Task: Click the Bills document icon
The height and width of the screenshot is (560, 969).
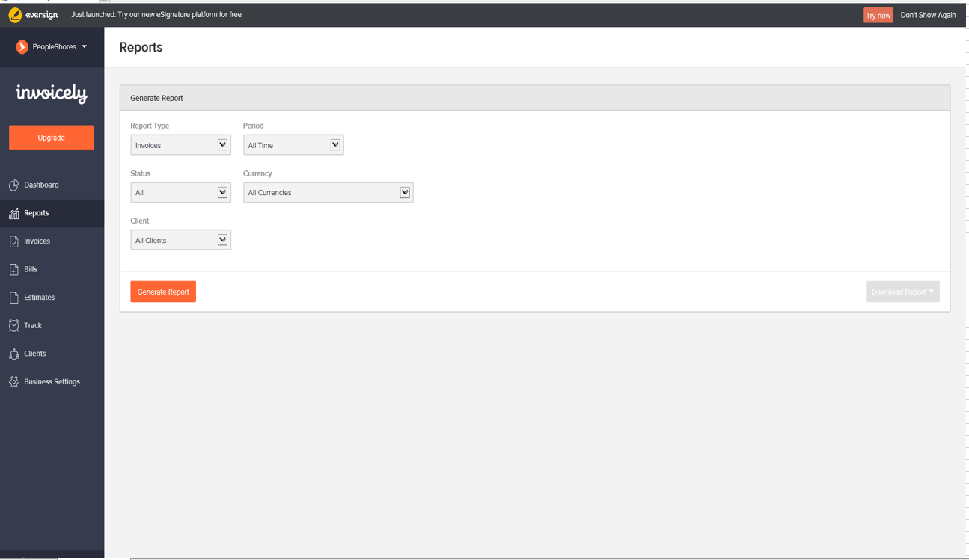Action: pyautogui.click(x=13, y=269)
